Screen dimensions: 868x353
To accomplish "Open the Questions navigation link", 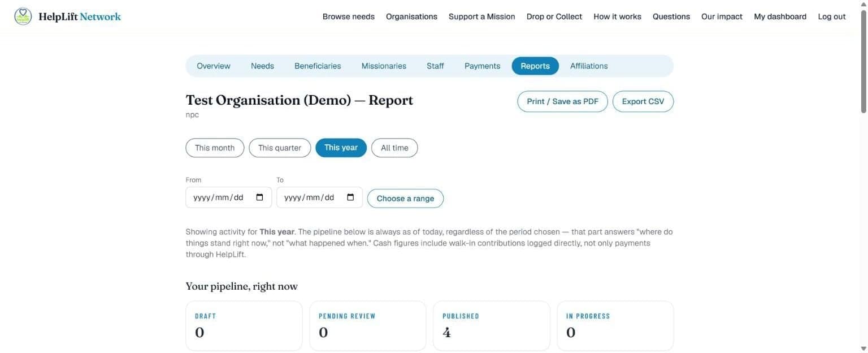I will click(x=671, y=16).
